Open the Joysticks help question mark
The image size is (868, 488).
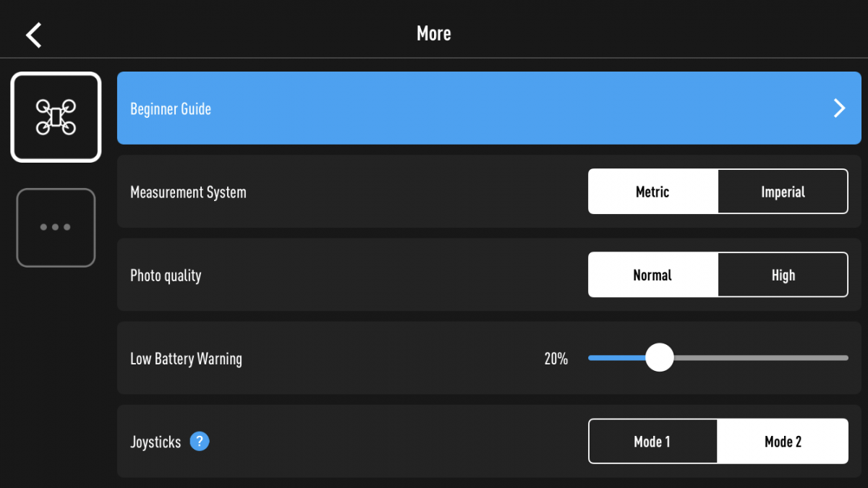(200, 441)
